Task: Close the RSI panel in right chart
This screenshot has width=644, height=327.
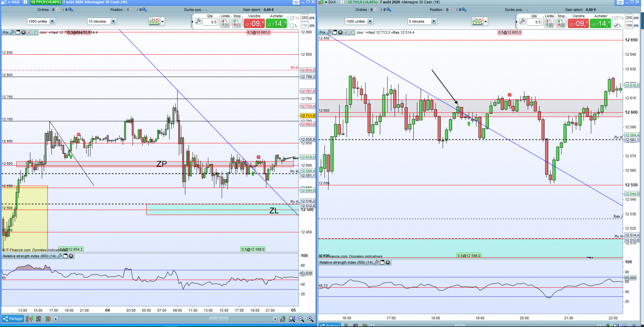Action: (388, 262)
